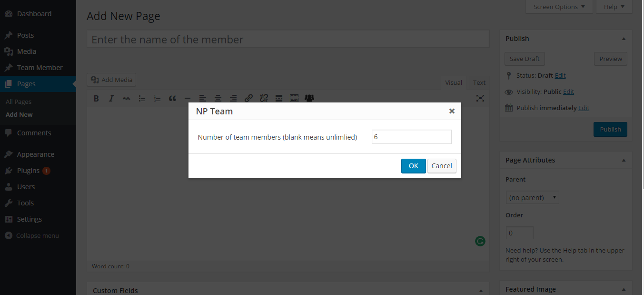Edit the Visibility setting link
644x295 pixels.
568,92
